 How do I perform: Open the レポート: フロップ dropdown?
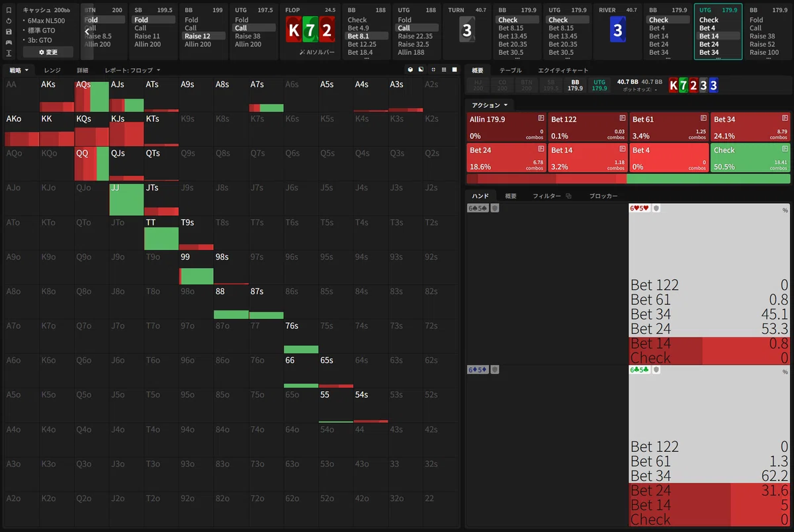[132, 69]
